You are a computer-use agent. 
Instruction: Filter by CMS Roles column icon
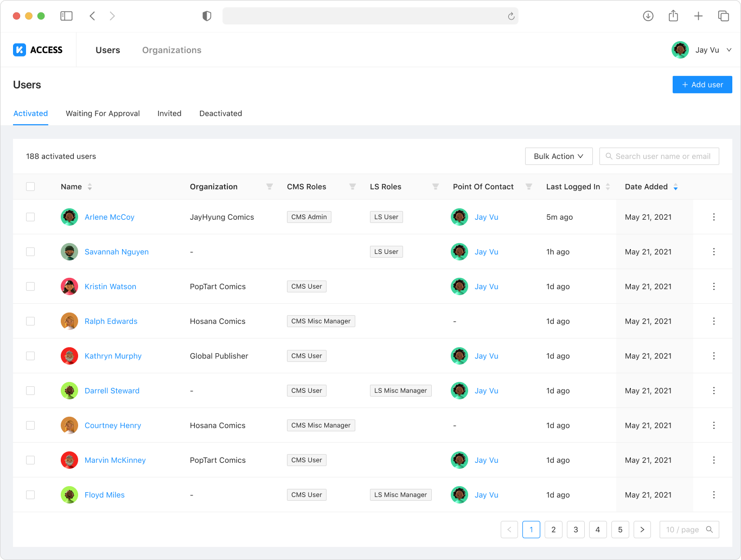353,187
